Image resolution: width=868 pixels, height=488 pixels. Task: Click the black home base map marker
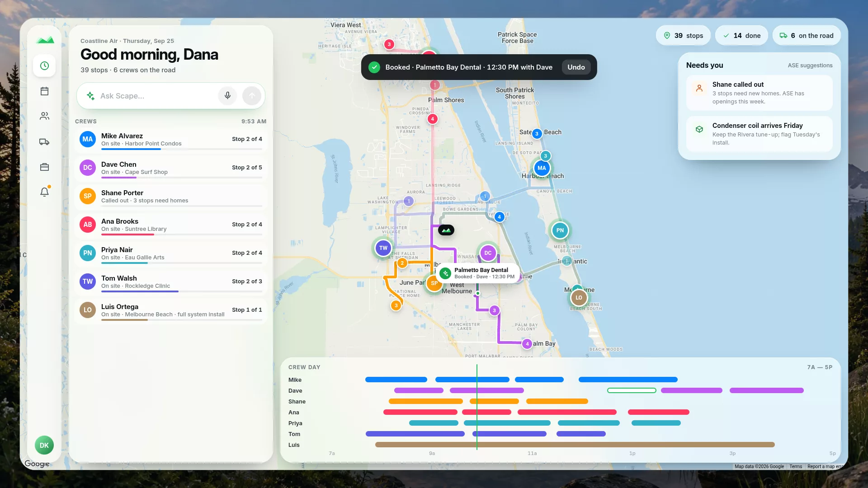[x=446, y=230]
